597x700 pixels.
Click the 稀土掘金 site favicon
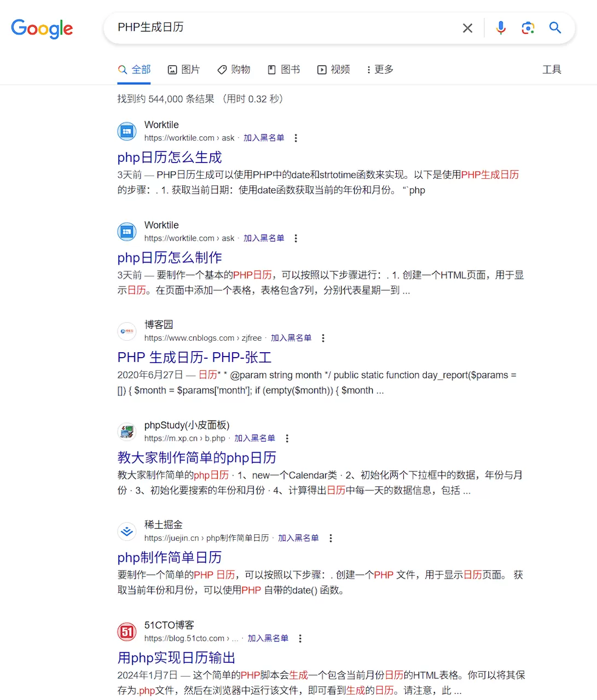click(x=126, y=530)
